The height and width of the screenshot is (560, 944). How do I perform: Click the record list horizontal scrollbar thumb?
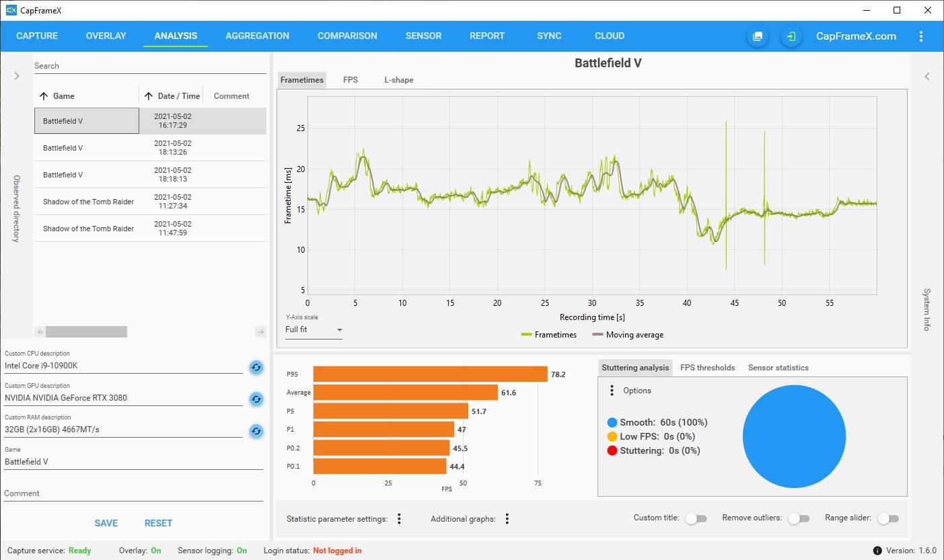[86, 331]
